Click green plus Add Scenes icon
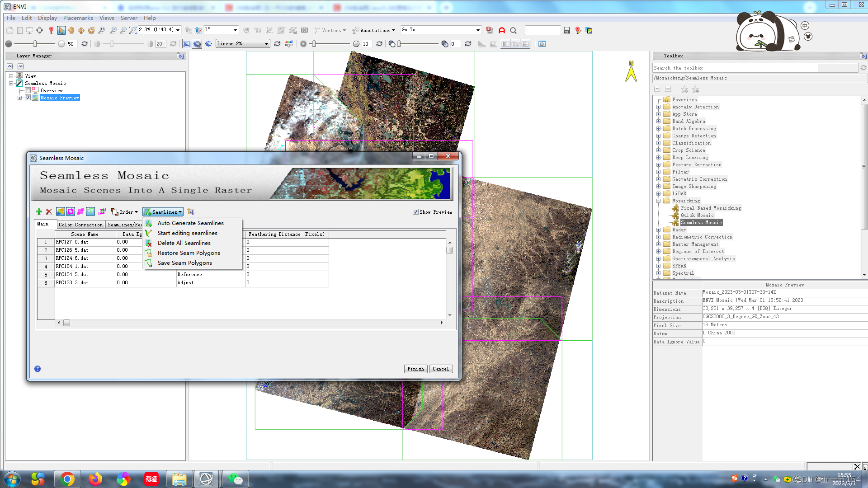The image size is (868, 488). 39,211
